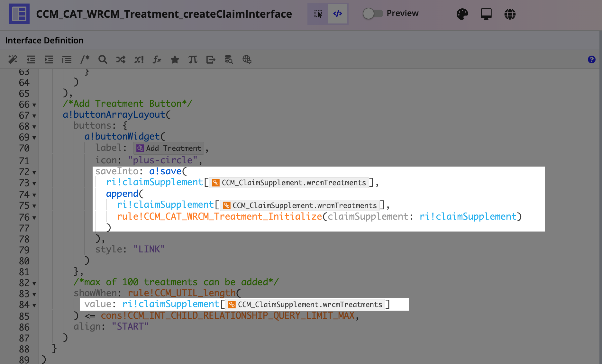Click line number 85 in the gutter
This screenshot has height=364, width=602.
tap(24, 316)
